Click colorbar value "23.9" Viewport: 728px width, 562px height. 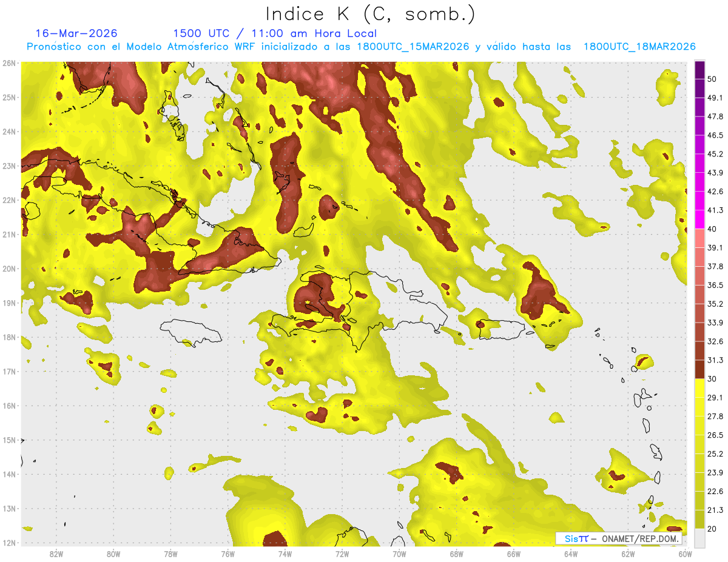[x=715, y=473]
